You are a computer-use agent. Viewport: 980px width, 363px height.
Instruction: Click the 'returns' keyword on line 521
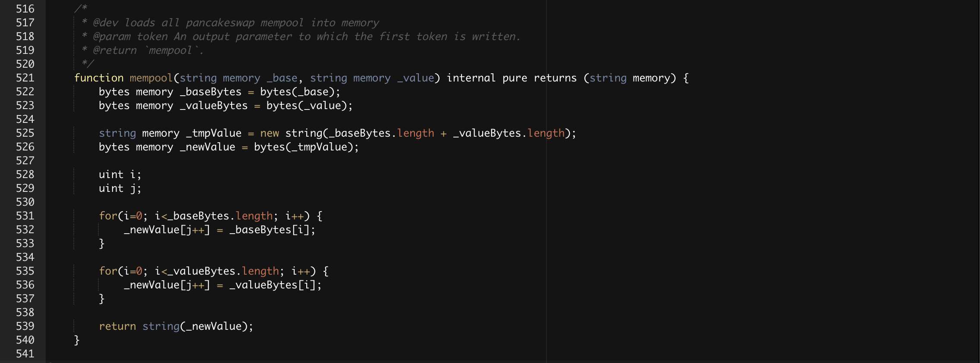pos(555,78)
